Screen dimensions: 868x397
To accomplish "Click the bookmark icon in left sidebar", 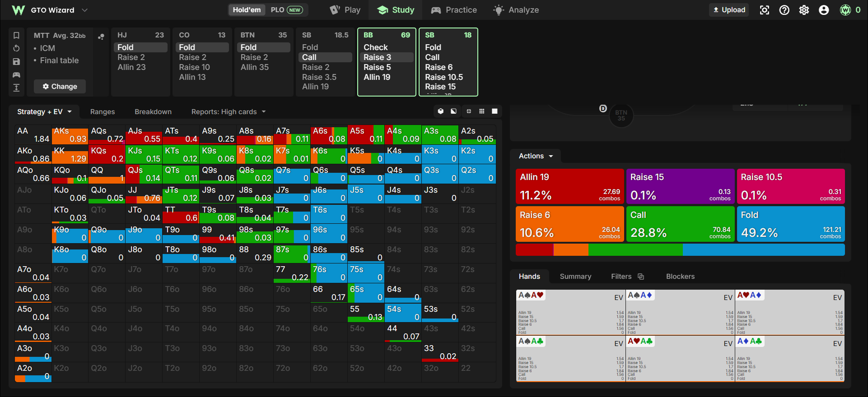I will click(16, 35).
